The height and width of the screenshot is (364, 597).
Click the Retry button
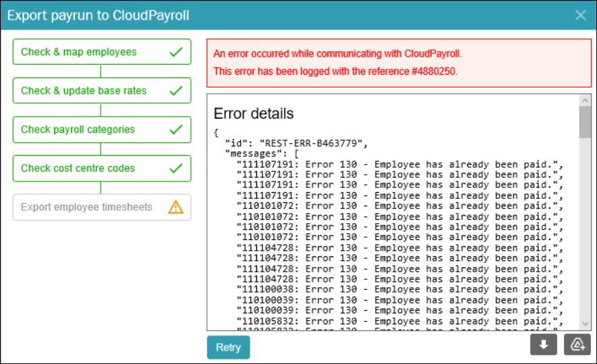(229, 347)
